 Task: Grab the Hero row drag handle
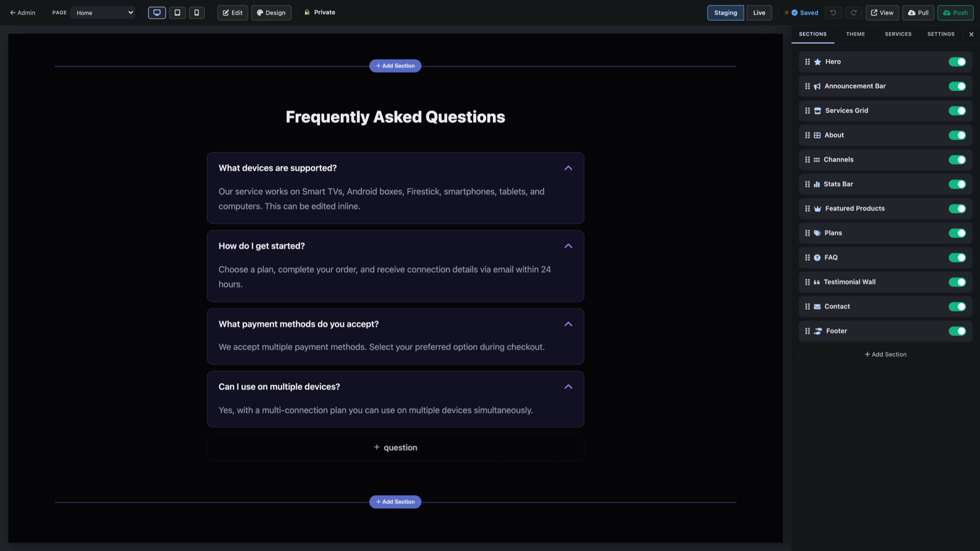pyautogui.click(x=807, y=62)
